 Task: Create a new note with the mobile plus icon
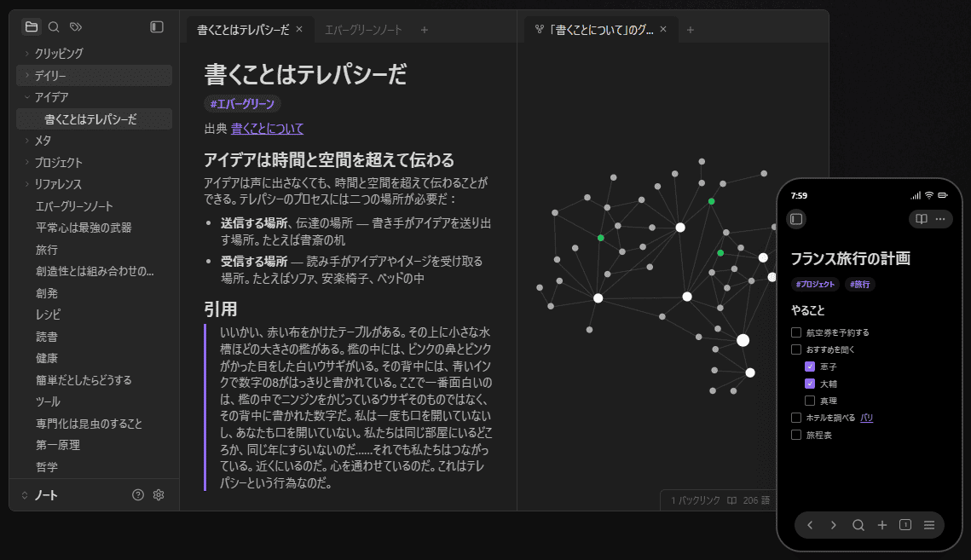click(882, 525)
